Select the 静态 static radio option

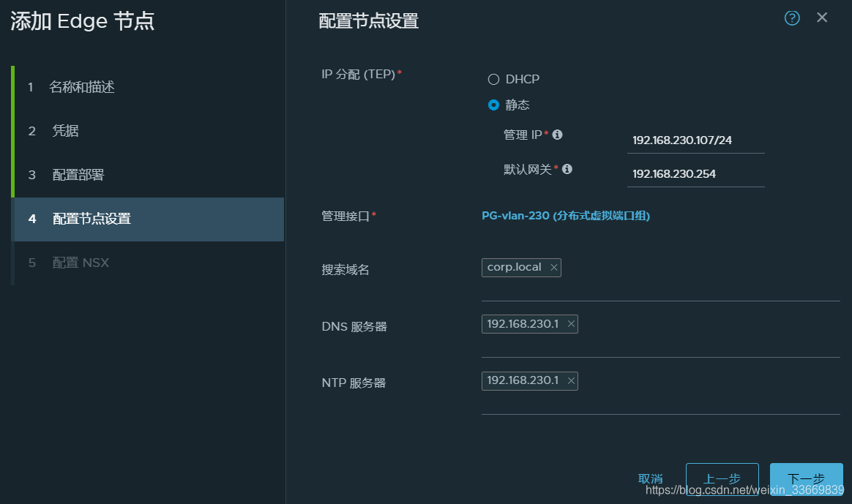coord(494,105)
